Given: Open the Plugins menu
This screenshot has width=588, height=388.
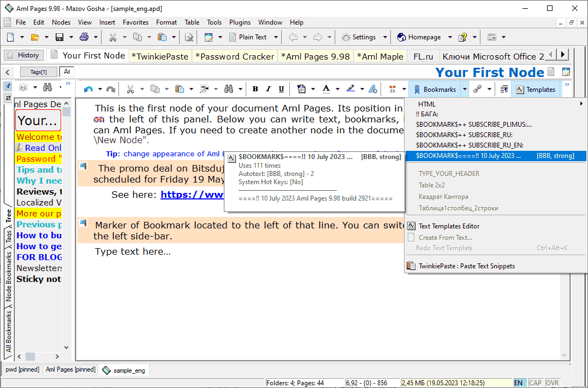Looking at the screenshot, I should [x=240, y=22].
